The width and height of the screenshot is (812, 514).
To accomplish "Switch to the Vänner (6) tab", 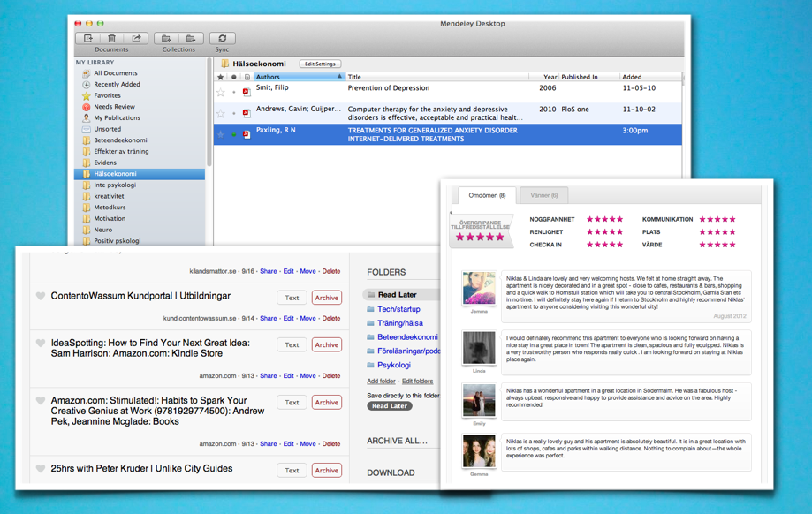I will (x=543, y=195).
